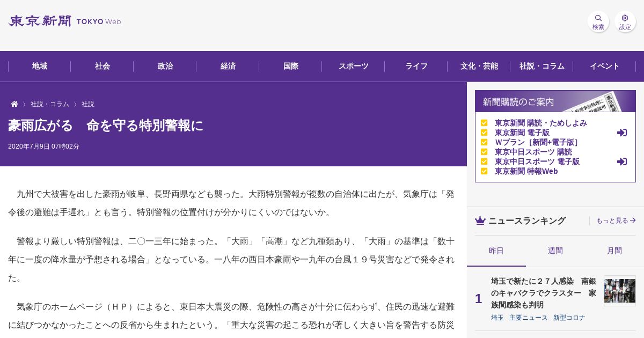Click the arrow beside 東京中日スポーツ 電子版
The height and width of the screenshot is (338, 644).
(622, 161)
